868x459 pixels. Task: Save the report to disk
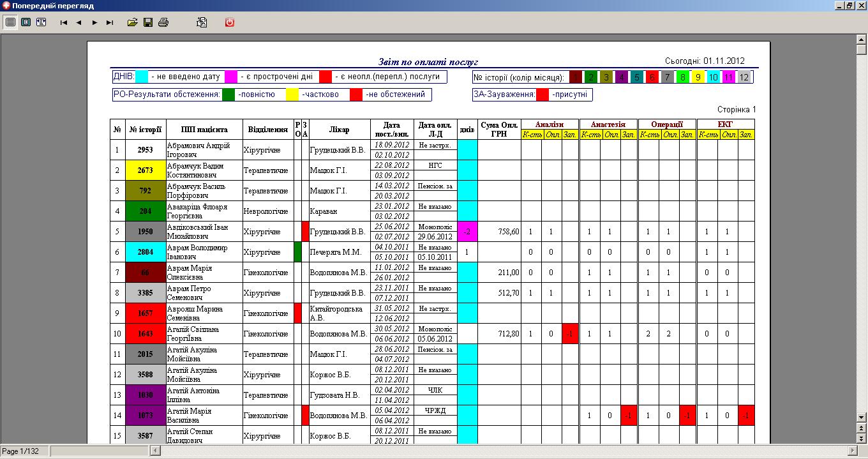click(148, 22)
